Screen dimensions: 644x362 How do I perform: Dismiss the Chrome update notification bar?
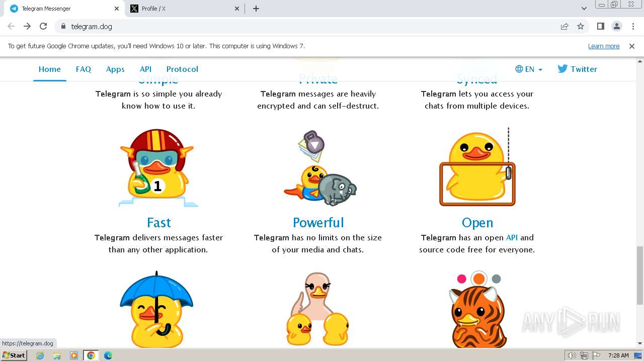(632, 46)
